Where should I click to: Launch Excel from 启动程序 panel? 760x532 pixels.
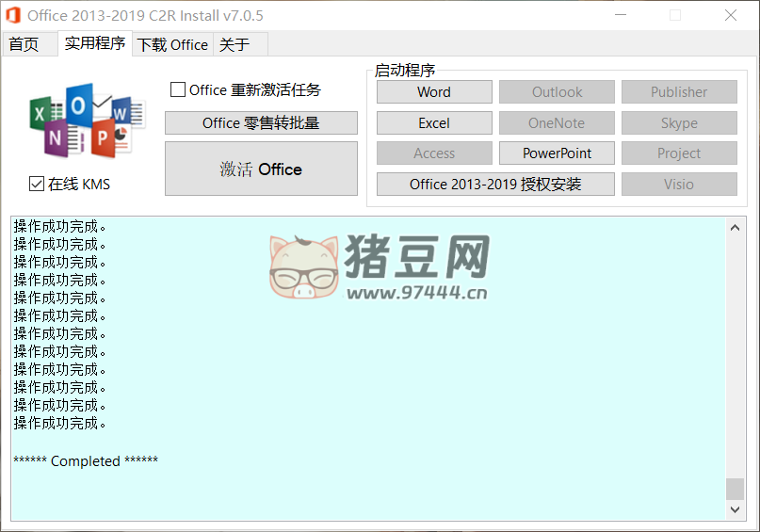pos(434,123)
